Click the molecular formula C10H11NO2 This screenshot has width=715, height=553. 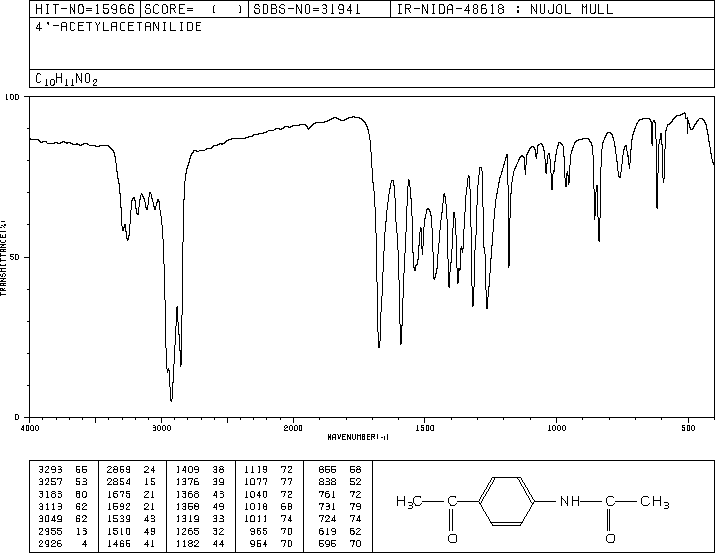click(66, 79)
